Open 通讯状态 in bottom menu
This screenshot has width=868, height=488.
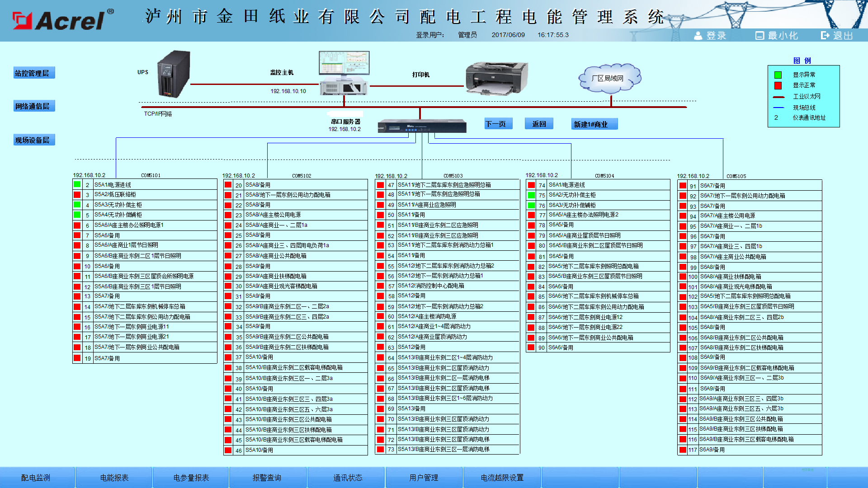[x=348, y=478]
